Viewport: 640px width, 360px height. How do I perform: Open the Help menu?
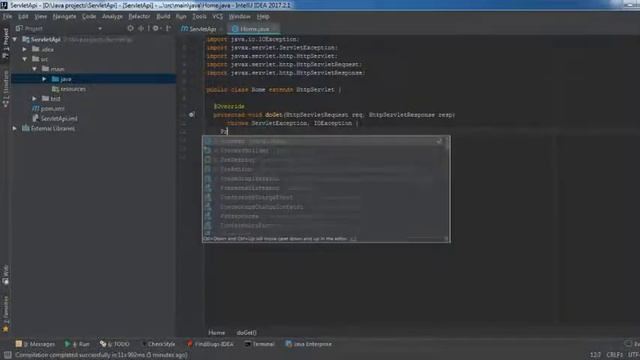pos(263,17)
